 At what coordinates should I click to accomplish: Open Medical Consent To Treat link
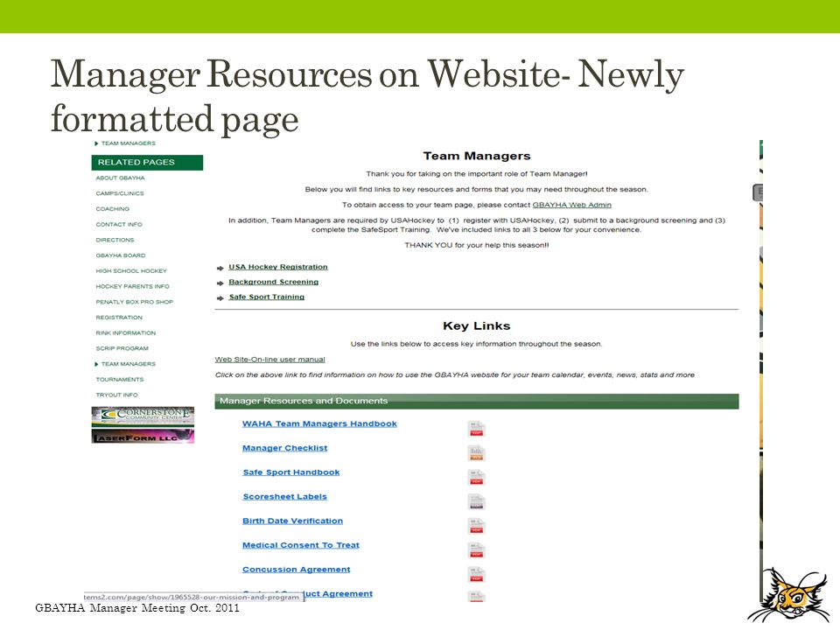click(x=300, y=545)
